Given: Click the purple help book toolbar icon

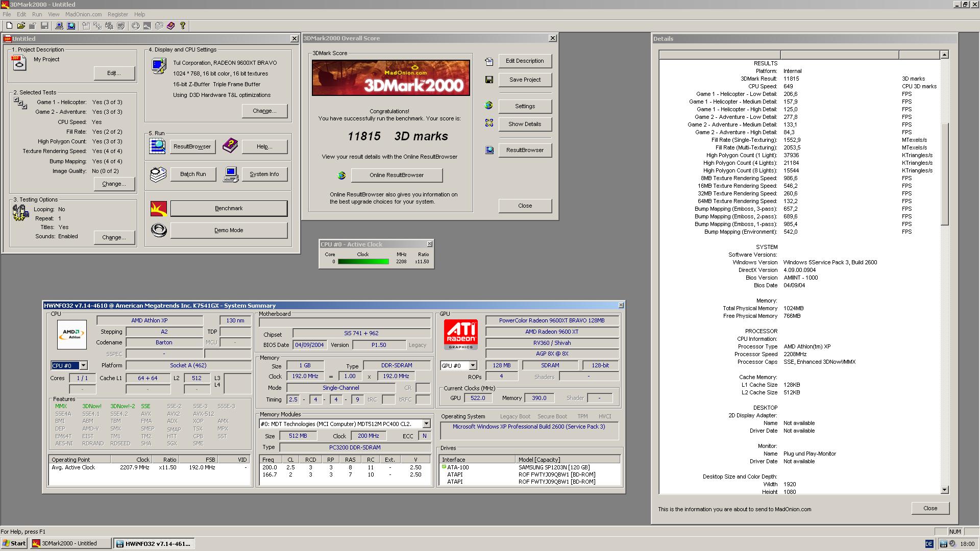Looking at the screenshot, I should [170, 26].
